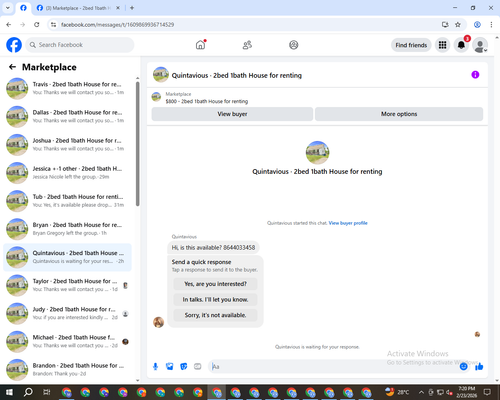500x400 pixels.
Task: Click the address bar URL
Action: 117,25
